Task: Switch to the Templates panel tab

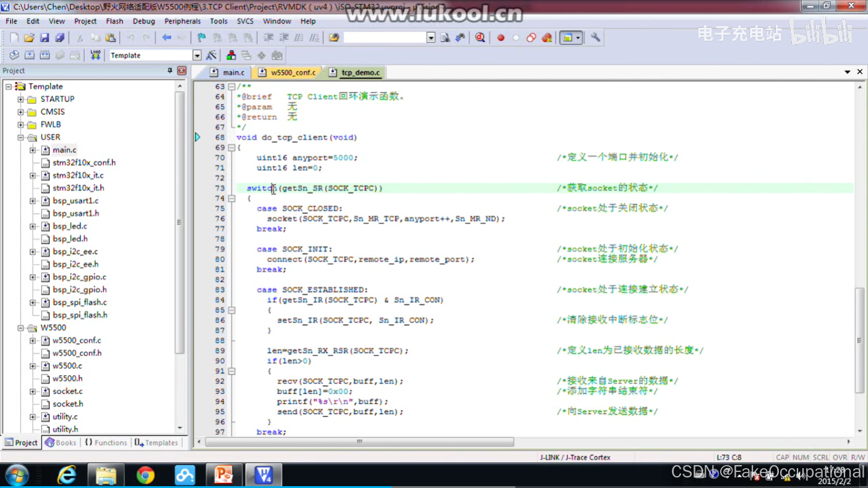Action: [x=157, y=443]
